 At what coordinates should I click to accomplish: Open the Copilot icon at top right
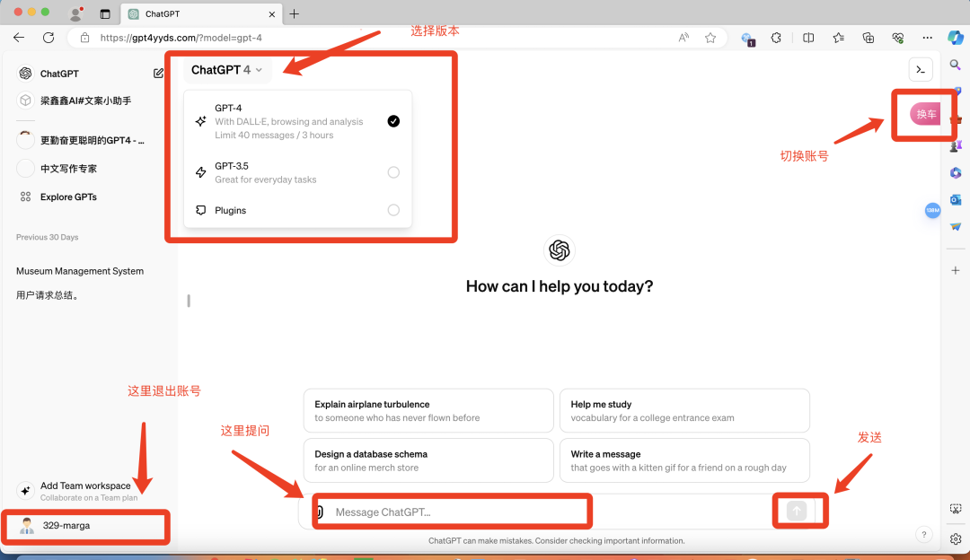(955, 38)
